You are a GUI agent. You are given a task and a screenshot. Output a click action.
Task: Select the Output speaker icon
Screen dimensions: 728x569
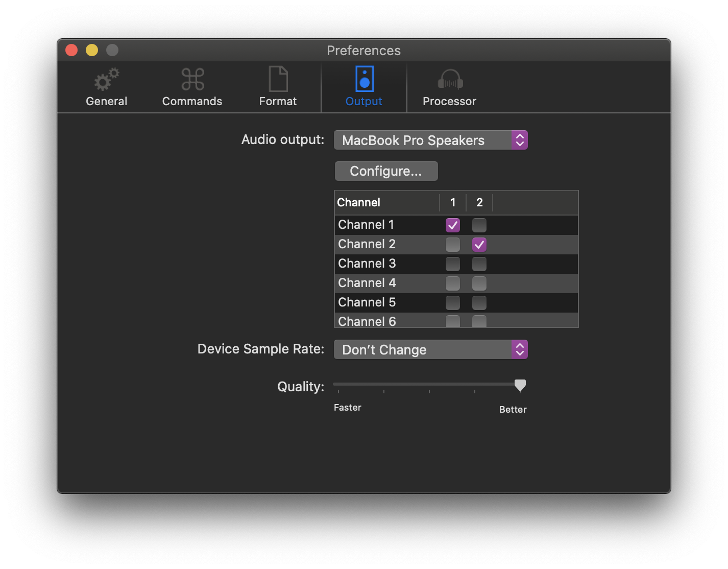coord(364,79)
